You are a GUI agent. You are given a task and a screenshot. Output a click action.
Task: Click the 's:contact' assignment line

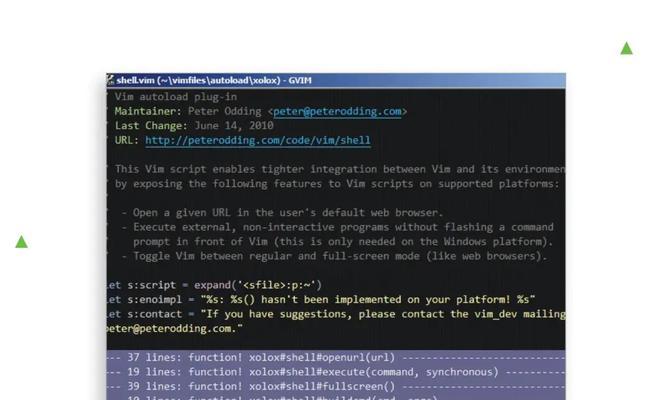(336, 314)
